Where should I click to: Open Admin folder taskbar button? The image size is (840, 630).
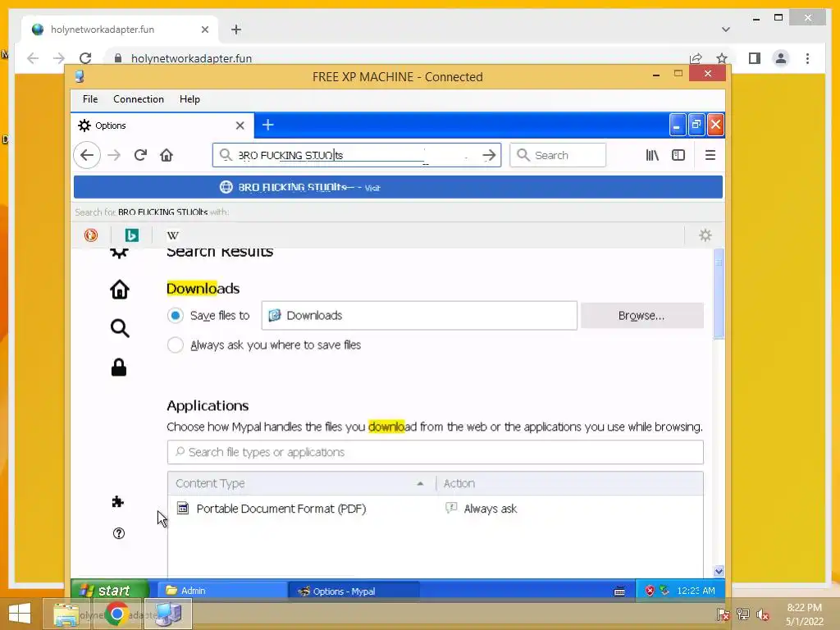(x=223, y=591)
